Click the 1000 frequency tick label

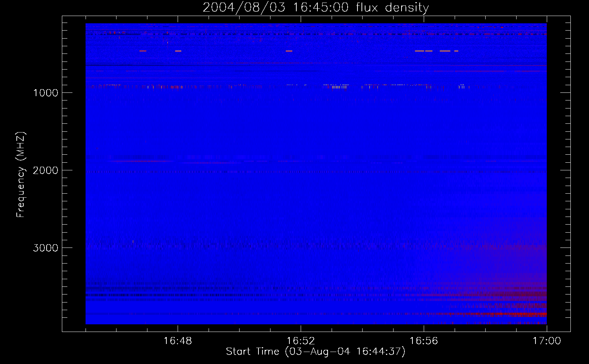click(46, 93)
